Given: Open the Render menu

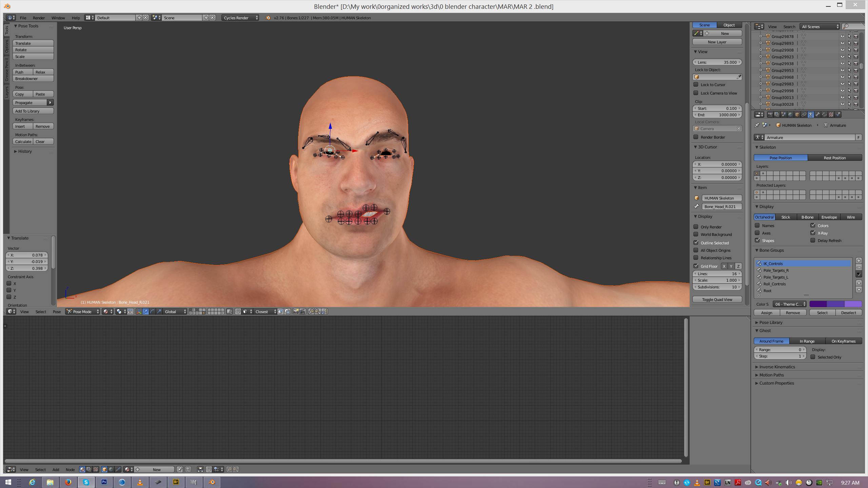Looking at the screenshot, I should coord(39,18).
